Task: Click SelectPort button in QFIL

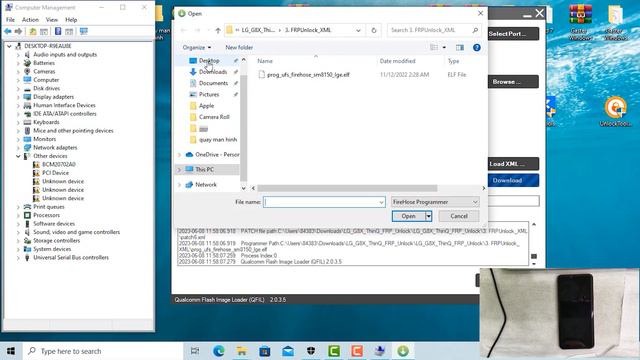Action: click(513, 33)
